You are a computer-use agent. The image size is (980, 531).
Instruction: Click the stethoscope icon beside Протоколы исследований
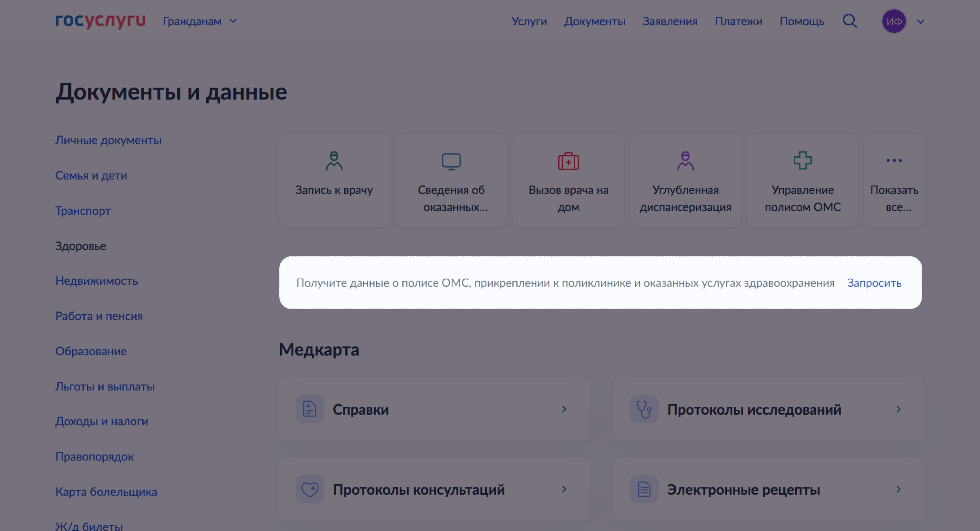[644, 409]
